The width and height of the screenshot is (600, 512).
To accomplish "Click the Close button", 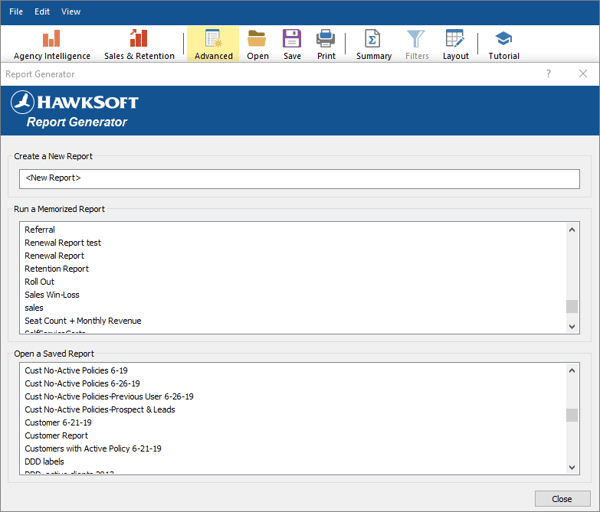I will 562,499.
